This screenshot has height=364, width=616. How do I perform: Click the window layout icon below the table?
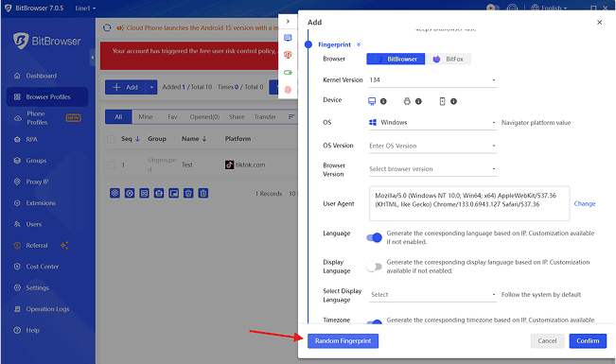point(174,193)
